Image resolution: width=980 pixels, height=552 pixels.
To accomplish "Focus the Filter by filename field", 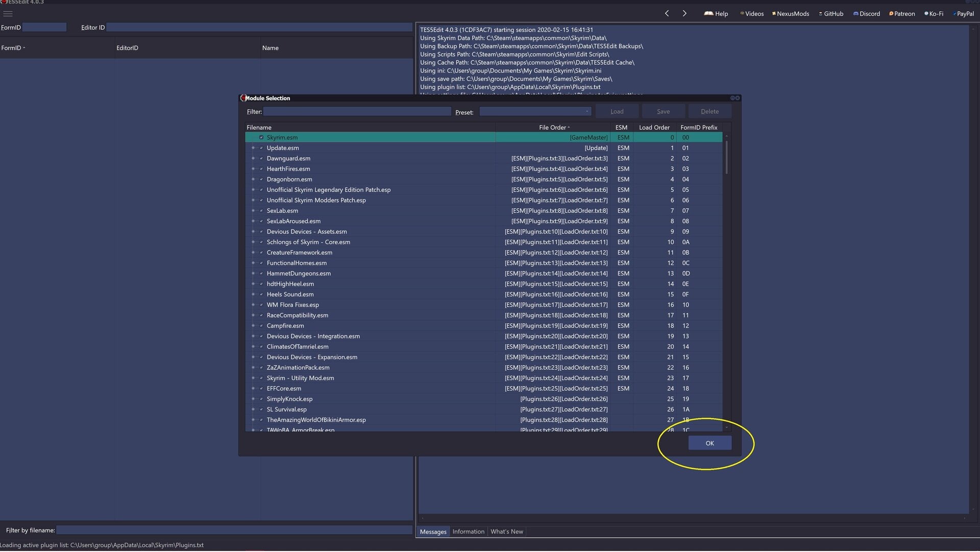I will pyautogui.click(x=234, y=531).
